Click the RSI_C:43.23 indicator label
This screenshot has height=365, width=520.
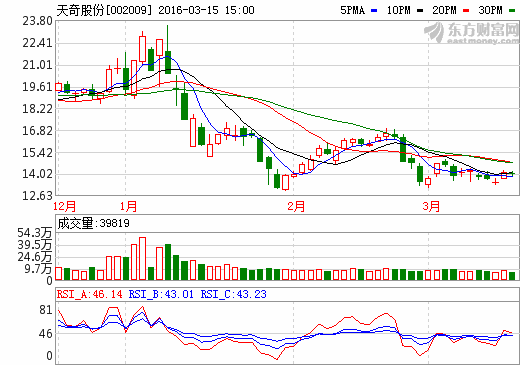pos(233,294)
